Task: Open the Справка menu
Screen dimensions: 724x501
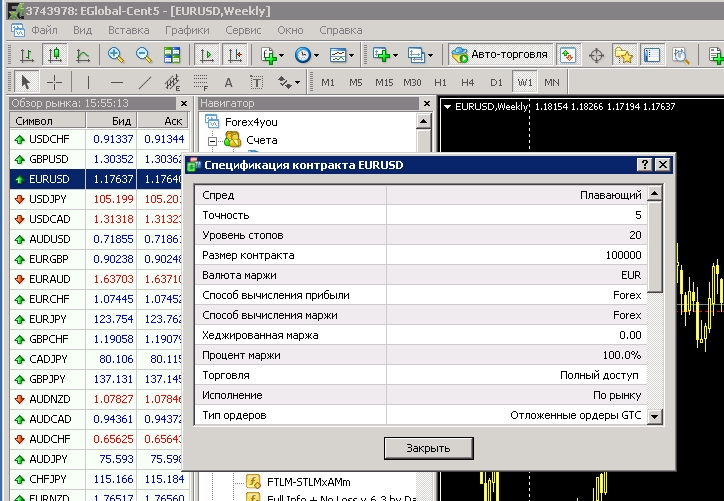Action: tap(340, 30)
